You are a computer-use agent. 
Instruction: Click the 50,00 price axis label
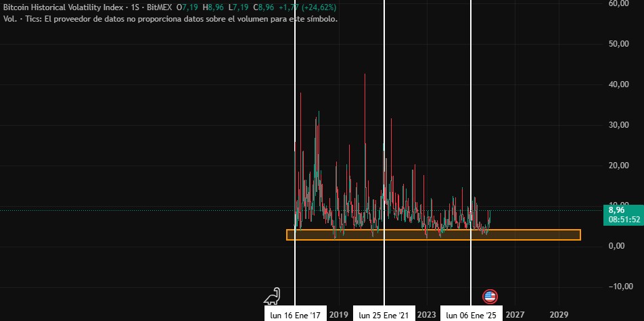tap(618, 45)
